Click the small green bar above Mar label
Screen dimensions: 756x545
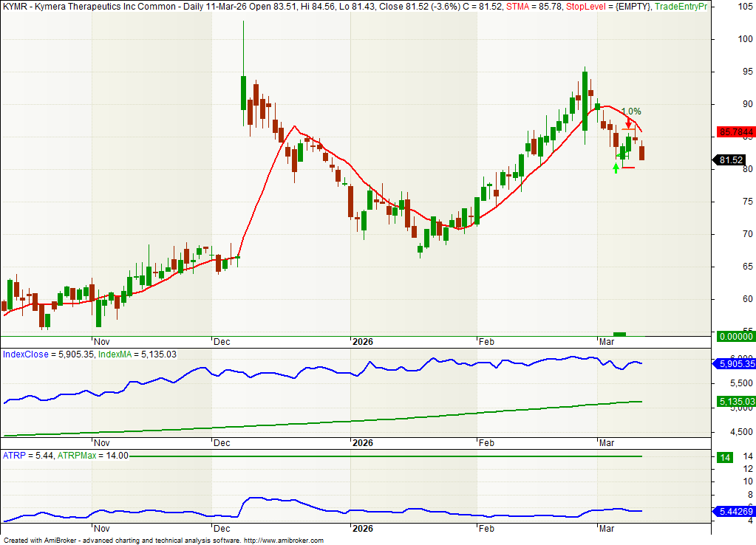coord(619,335)
